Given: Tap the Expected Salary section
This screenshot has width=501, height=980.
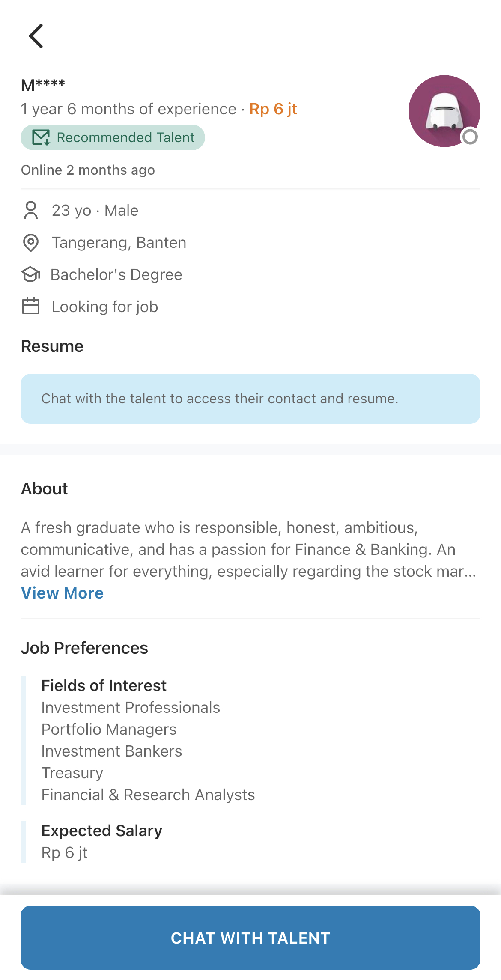Looking at the screenshot, I should point(102,842).
